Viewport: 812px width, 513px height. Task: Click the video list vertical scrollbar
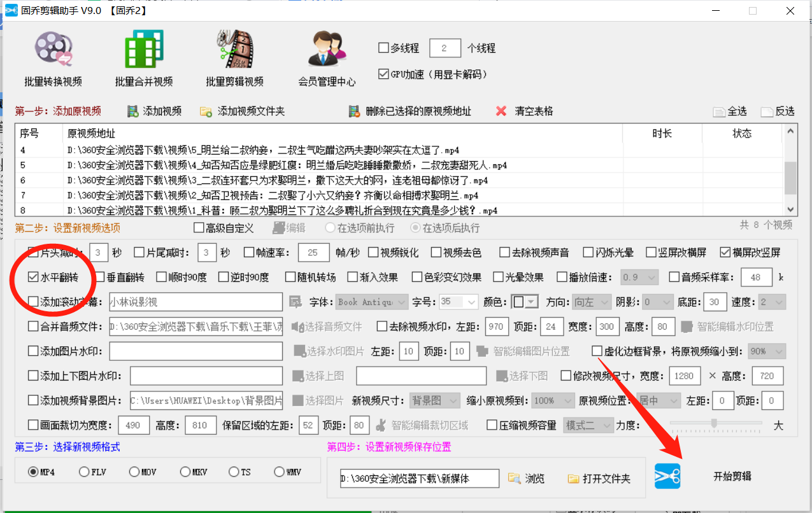click(x=790, y=170)
